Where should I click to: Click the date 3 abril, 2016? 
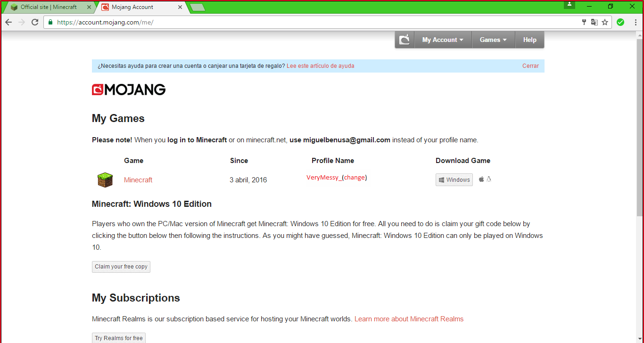pos(248,180)
